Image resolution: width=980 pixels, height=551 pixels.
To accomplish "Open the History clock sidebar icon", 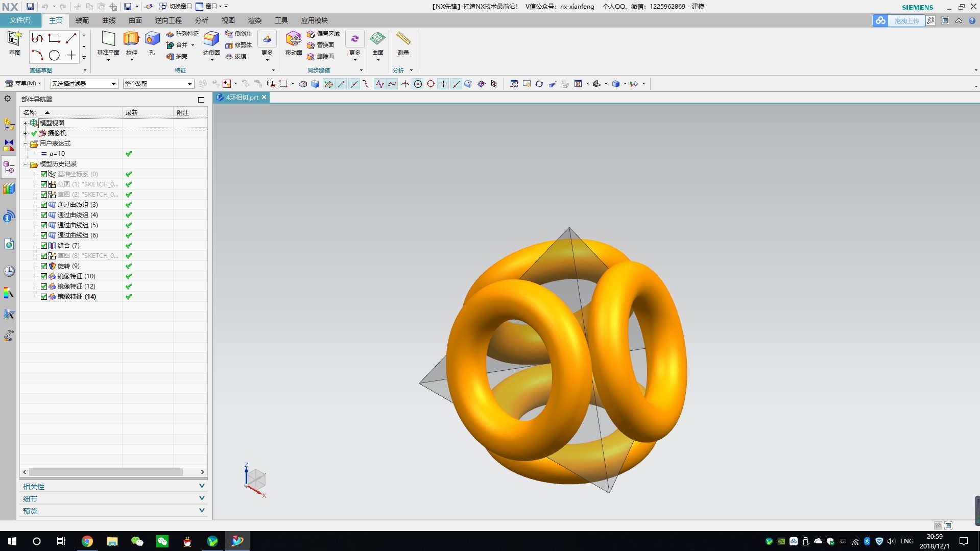I will point(9,271).
